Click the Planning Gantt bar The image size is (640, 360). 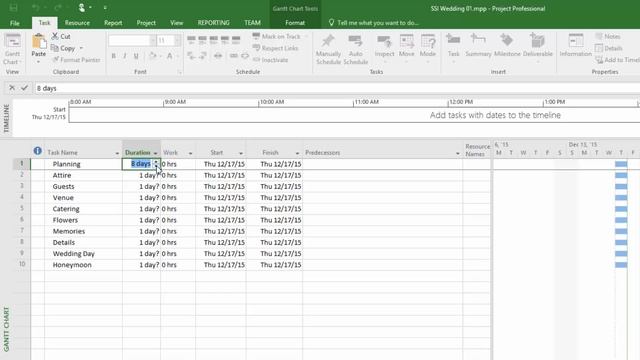pos(621,164)
